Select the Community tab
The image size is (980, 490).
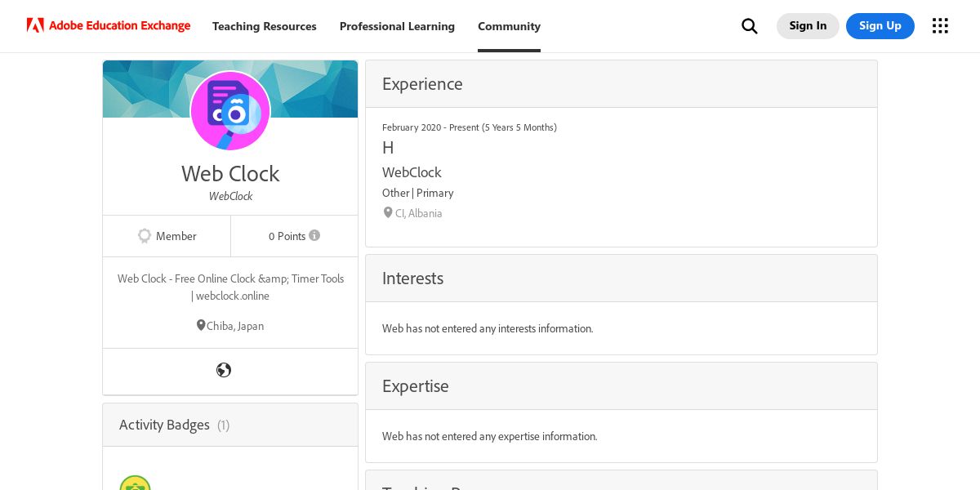(x=509, y=26)
